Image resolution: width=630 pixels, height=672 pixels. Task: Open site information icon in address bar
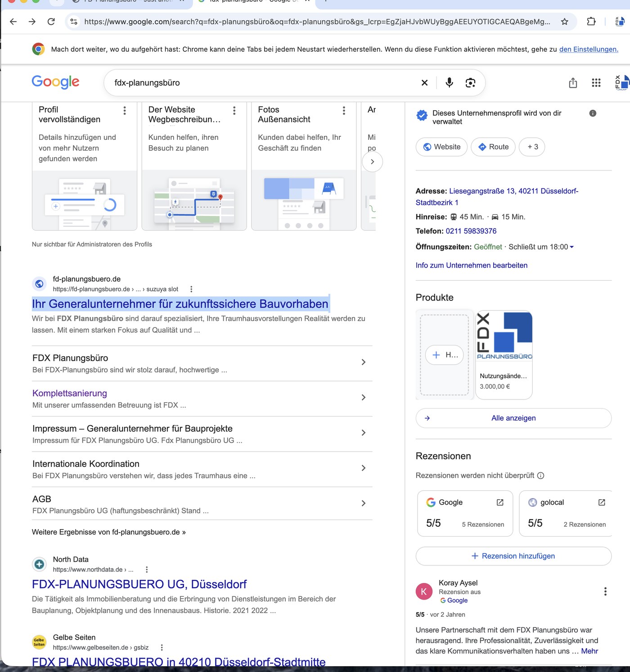tap(74, 22)
